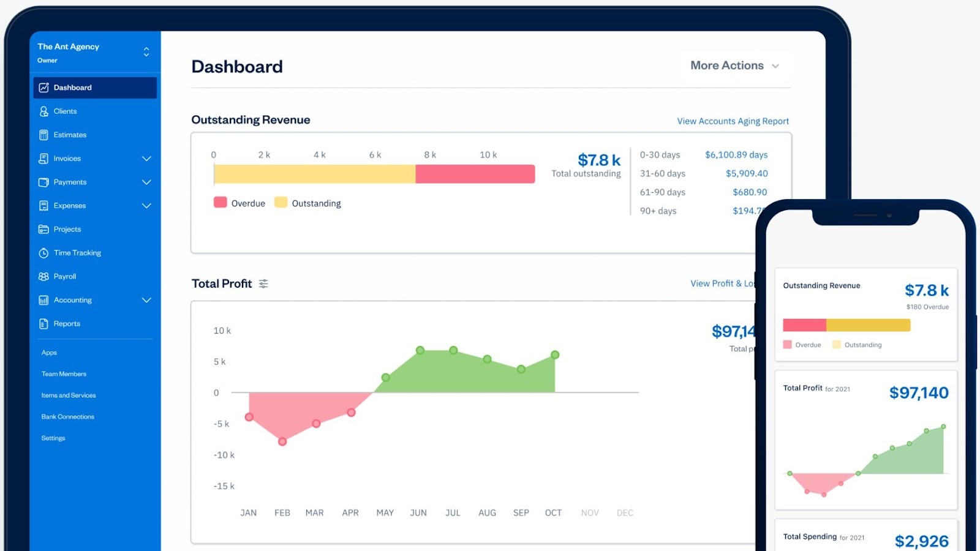Click the Accounting bar-chart icon
Image resolution: width=980 pixels, height=551 pixels.
[43, 300]
